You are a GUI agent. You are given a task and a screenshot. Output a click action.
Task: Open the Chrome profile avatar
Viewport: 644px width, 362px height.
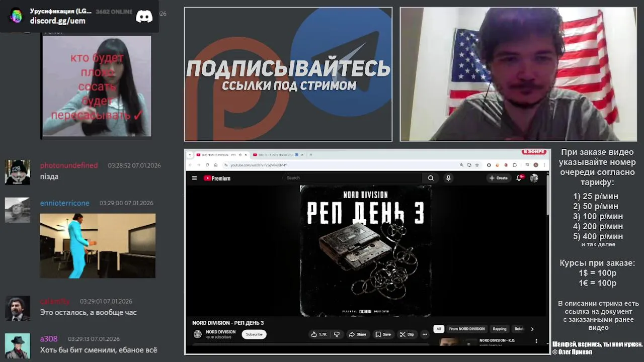coord(536,165)
